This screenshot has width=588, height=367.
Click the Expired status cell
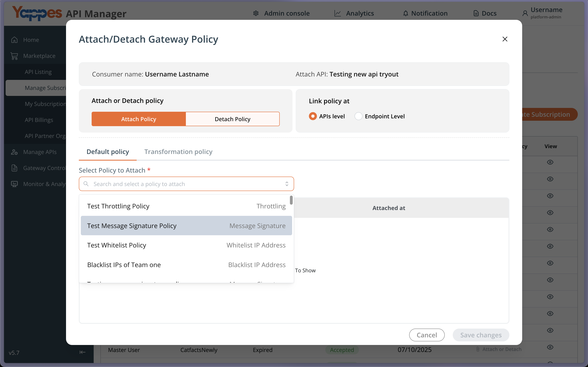click(263, 350)
